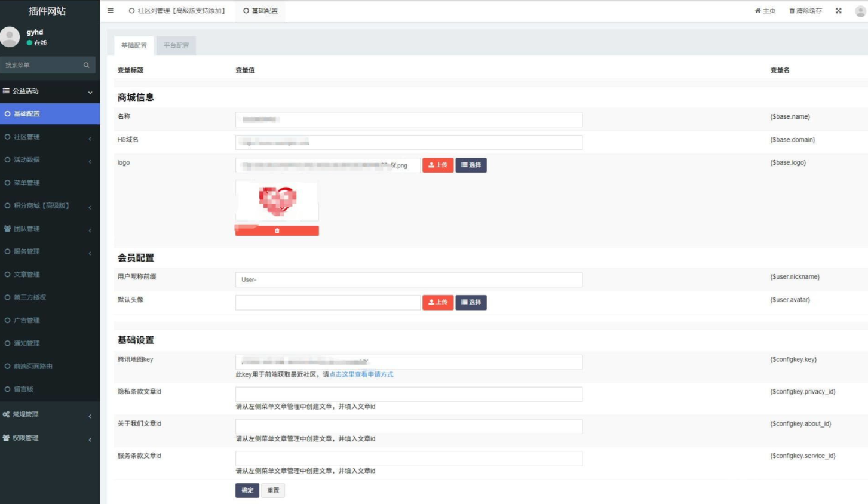Click the hamburger menu toggle icon

click(111, 11)
